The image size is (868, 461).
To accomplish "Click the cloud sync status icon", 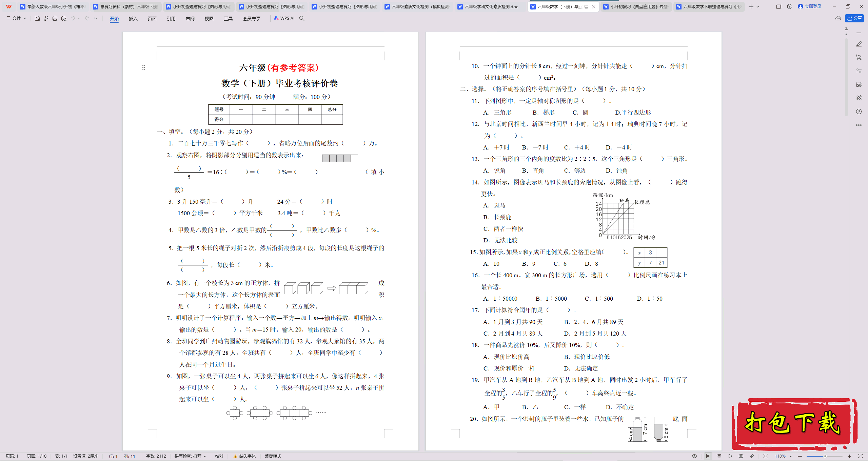I will (x=838, y=18).
